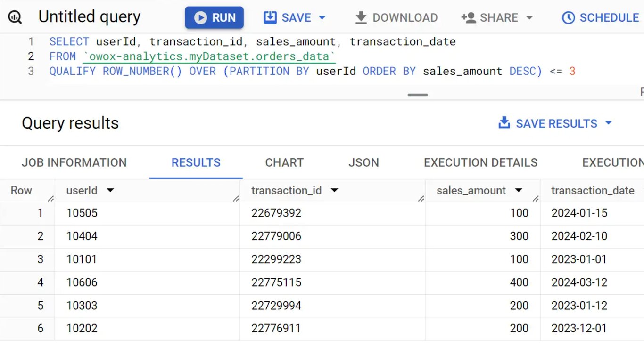Click the sales_amount value 400
The image size is (644, 347).
point(519,282)
